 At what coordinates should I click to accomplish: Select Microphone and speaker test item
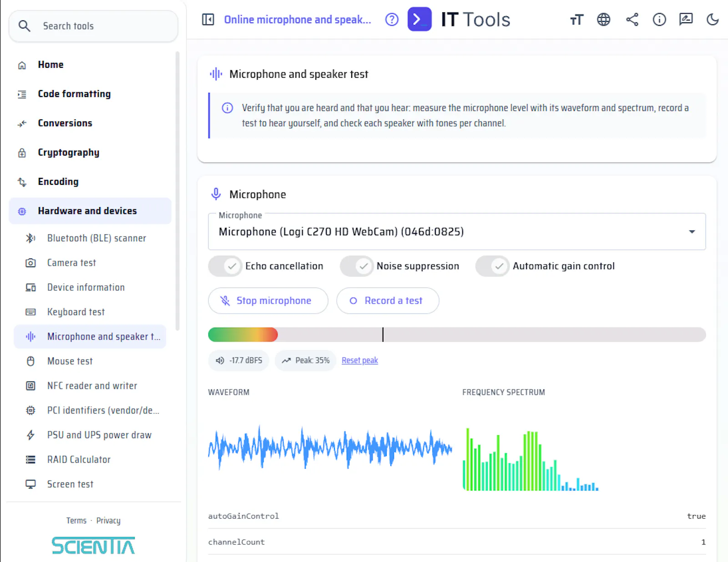(x=90, y=336)
